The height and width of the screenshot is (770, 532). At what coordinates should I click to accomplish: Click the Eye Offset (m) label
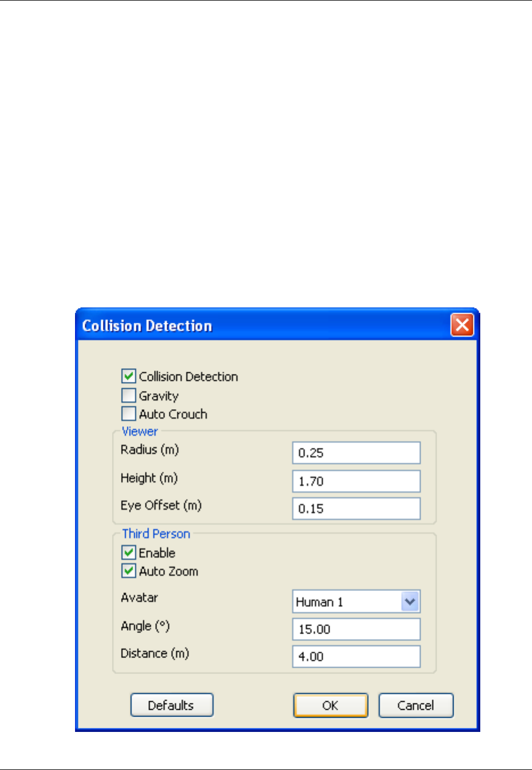pos(161,506)
